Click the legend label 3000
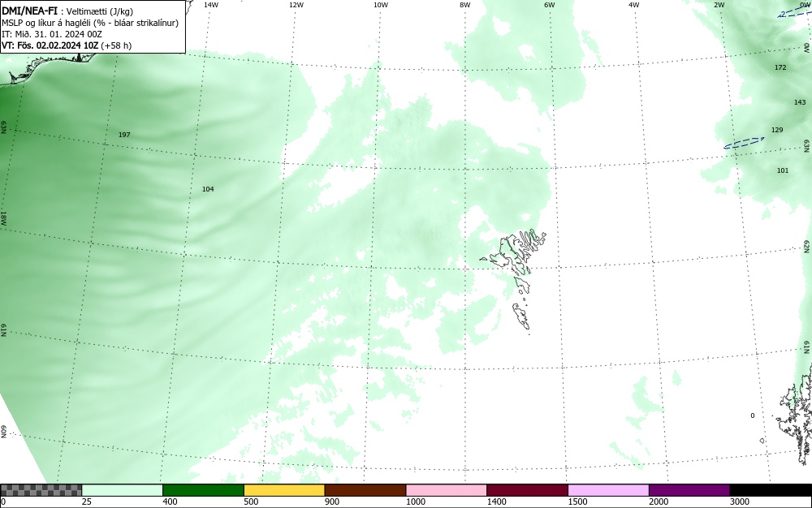 740,502
